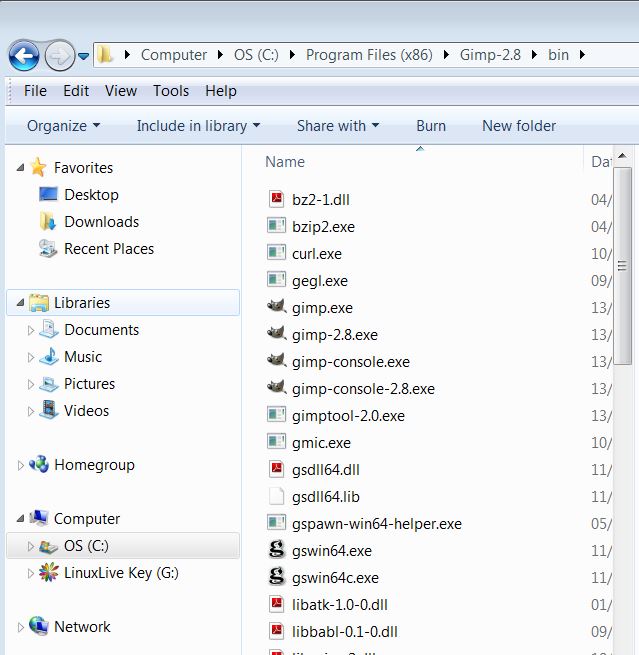Expand the Network node
This screenshot has width=639, height=655.
(x=20, y=627)
